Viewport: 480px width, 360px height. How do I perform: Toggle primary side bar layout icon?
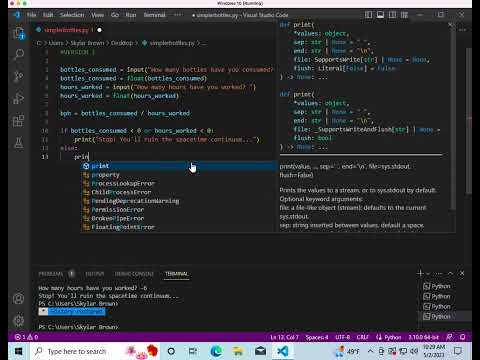[368, 15]
